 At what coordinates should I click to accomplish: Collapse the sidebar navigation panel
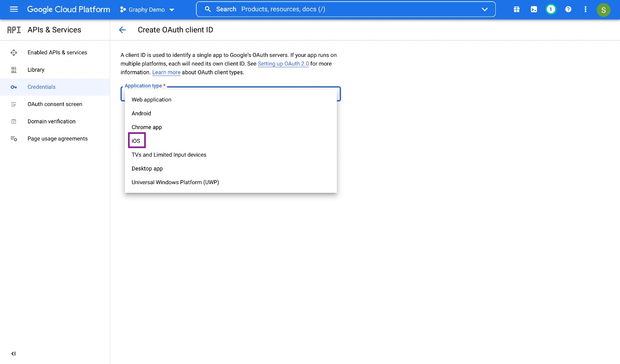coord(13,353)
